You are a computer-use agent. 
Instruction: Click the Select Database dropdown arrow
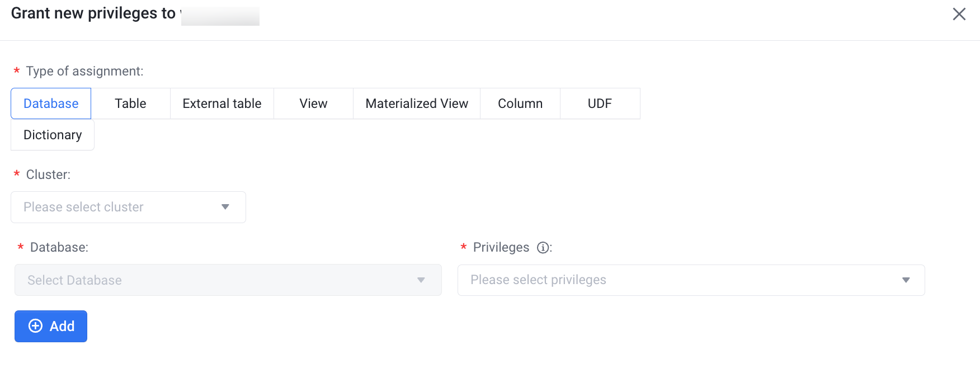tap(421, 280)
